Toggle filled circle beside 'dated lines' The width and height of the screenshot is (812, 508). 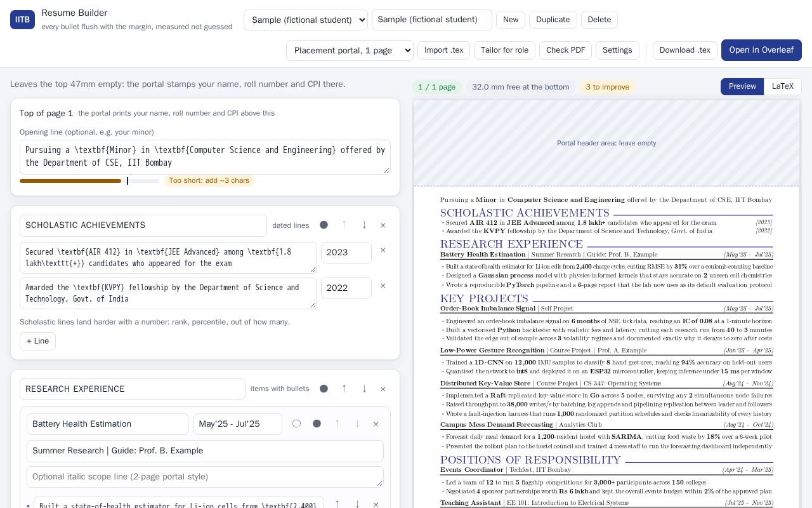[324, 225]
